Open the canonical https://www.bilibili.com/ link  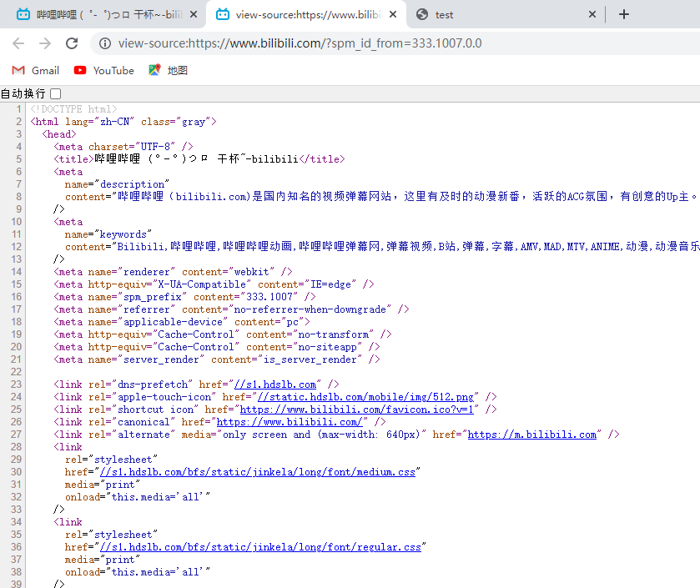(x=290, y=422)
